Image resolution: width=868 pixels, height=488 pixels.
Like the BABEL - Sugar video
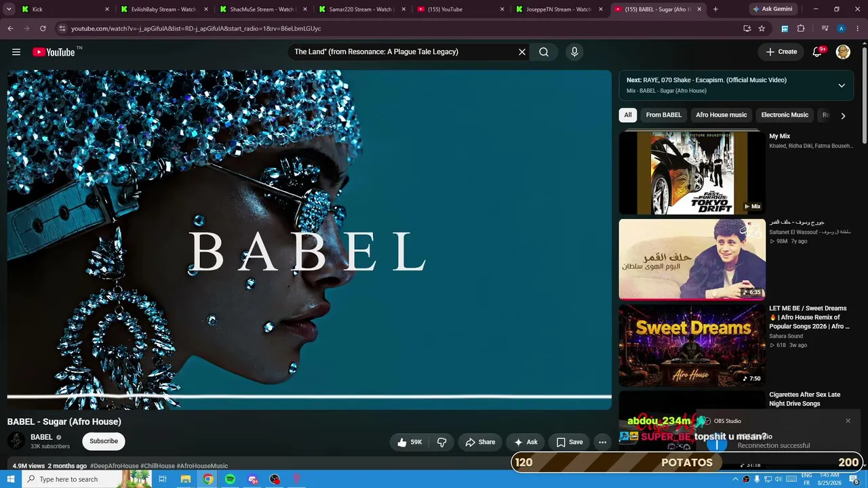[x=410, y=442]
